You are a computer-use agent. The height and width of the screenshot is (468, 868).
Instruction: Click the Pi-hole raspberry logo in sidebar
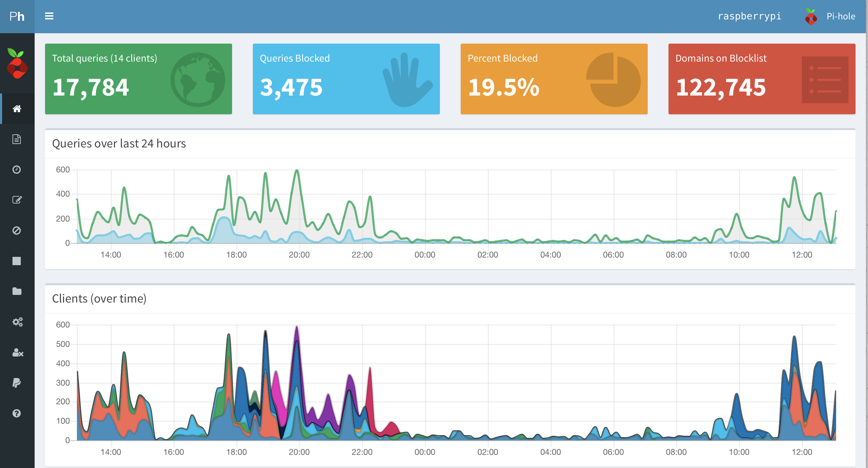(x=17, y=64)
